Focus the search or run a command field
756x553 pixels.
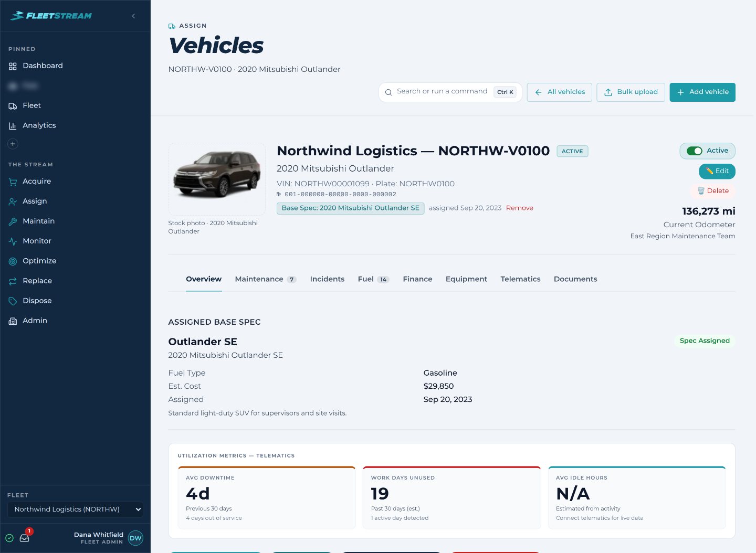point(450,92)
